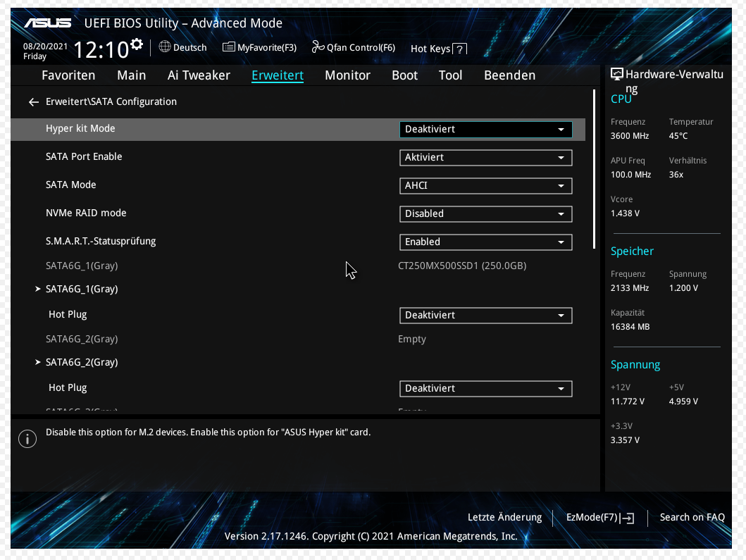The height and width of the screenshot is (560, 746).
Task: Click the 12:10 clock display
Action: tap(101, 49)
